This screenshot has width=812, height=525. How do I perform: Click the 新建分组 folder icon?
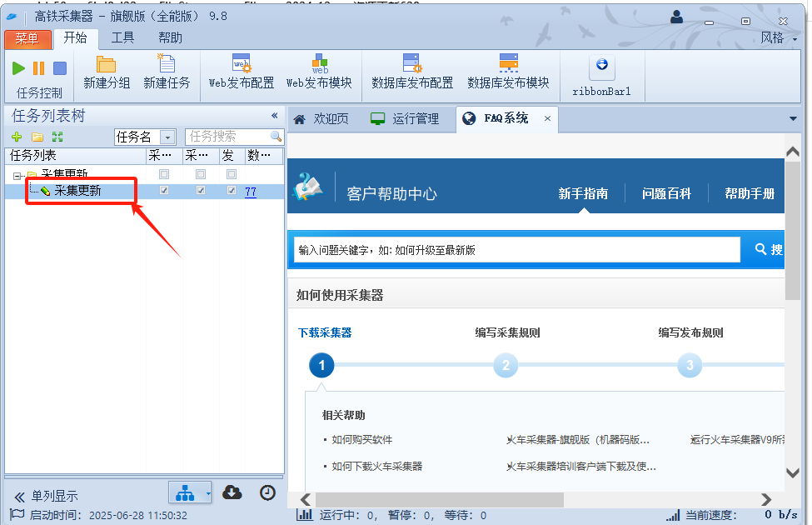(106, 63)
